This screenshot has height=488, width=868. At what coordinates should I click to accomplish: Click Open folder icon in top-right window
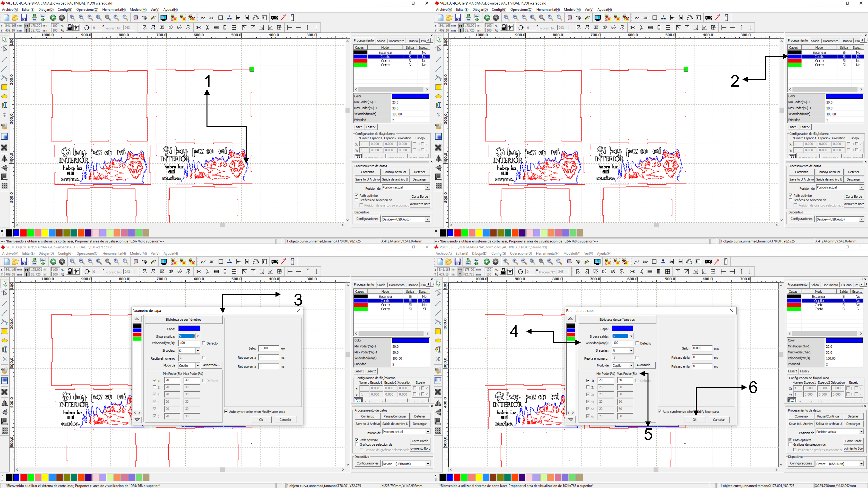pos(449,18)
